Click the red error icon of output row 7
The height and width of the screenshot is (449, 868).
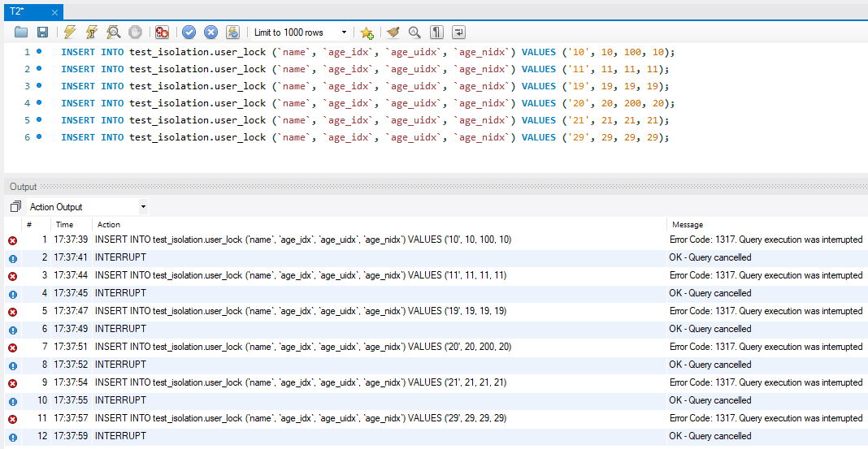click(13, 348)
